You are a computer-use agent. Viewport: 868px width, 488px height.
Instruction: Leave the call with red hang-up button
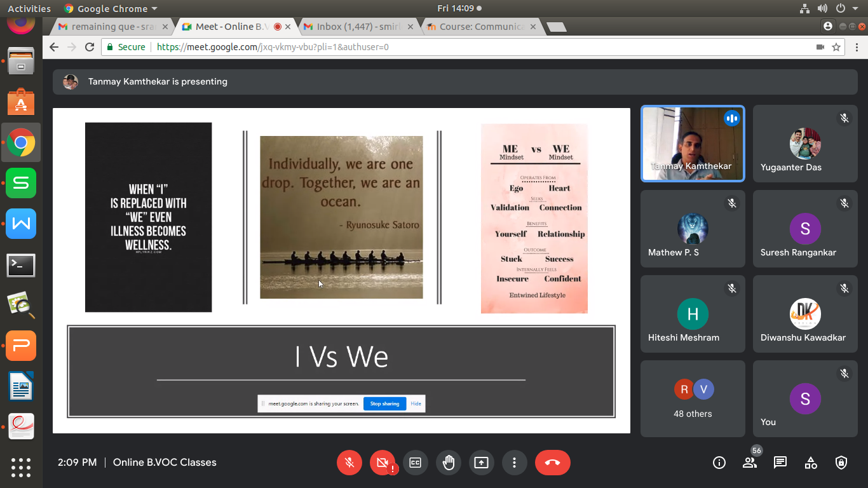pos(552,463)
